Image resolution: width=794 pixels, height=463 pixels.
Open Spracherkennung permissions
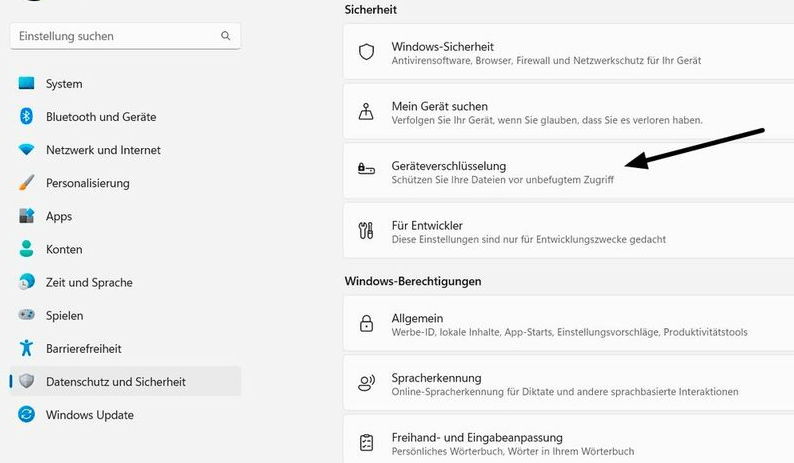click(436, 378)
